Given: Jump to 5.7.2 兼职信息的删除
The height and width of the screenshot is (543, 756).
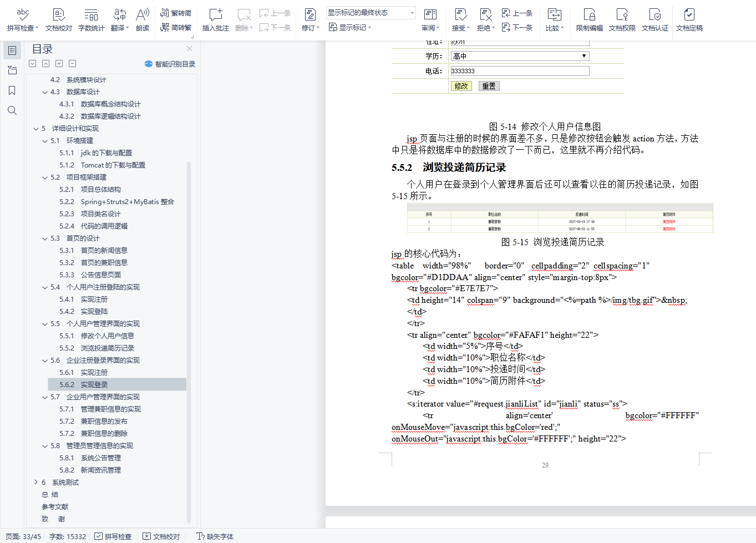Looking at the screenshot, I should (94, 434).
